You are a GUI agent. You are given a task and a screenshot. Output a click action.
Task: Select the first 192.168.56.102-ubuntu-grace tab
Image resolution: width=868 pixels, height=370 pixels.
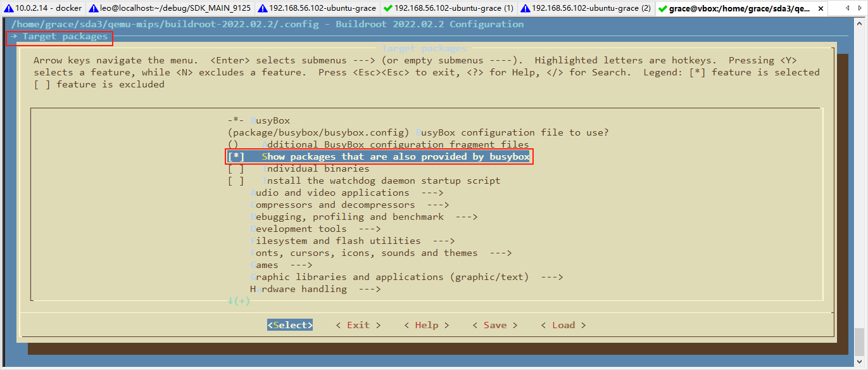[317, 8]
